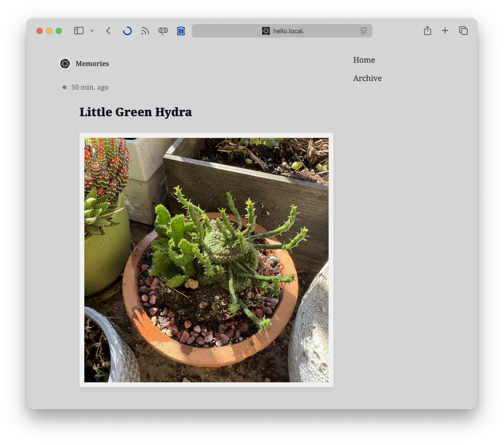Image resolution: width=504 pixels, height=445 pixels.
Task: Open the blue archive building extension
Action: click(x=181, y=31)
